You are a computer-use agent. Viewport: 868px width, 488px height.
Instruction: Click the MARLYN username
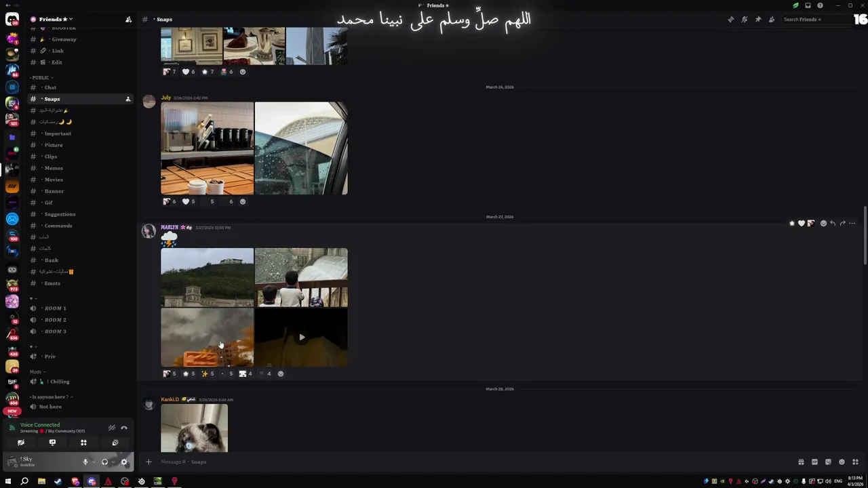pos(170,228)
